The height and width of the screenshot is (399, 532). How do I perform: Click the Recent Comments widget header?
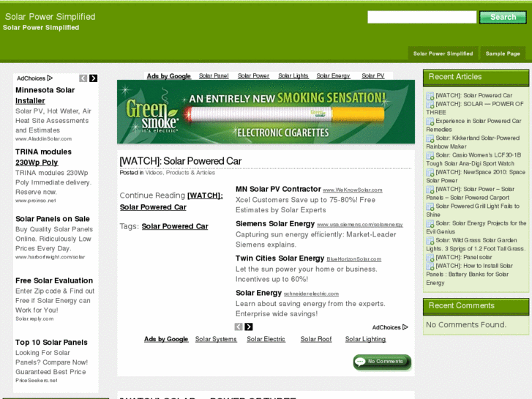coord(476,306)
